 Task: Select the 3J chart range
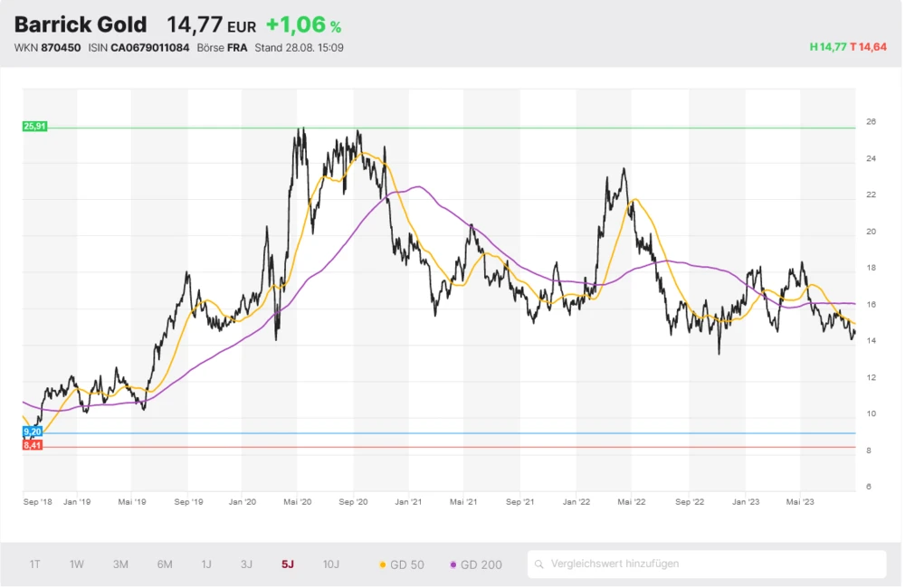246,564
